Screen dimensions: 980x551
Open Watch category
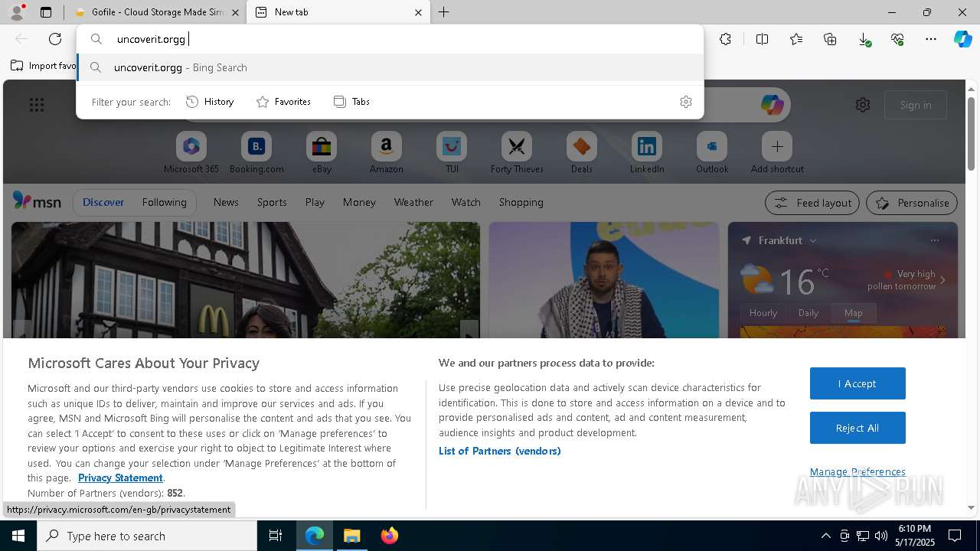[x=465, y=202]
